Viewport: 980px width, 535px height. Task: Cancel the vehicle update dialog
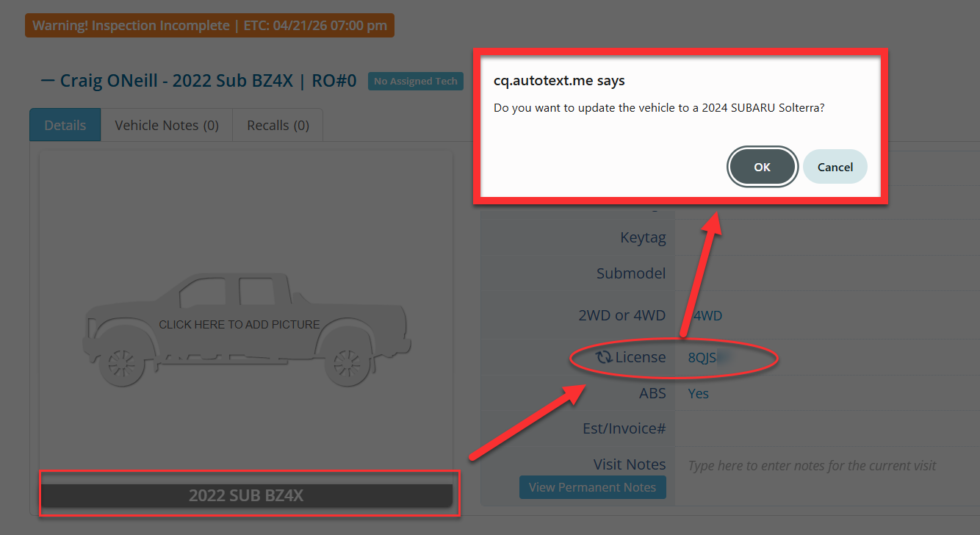point(835,167)
